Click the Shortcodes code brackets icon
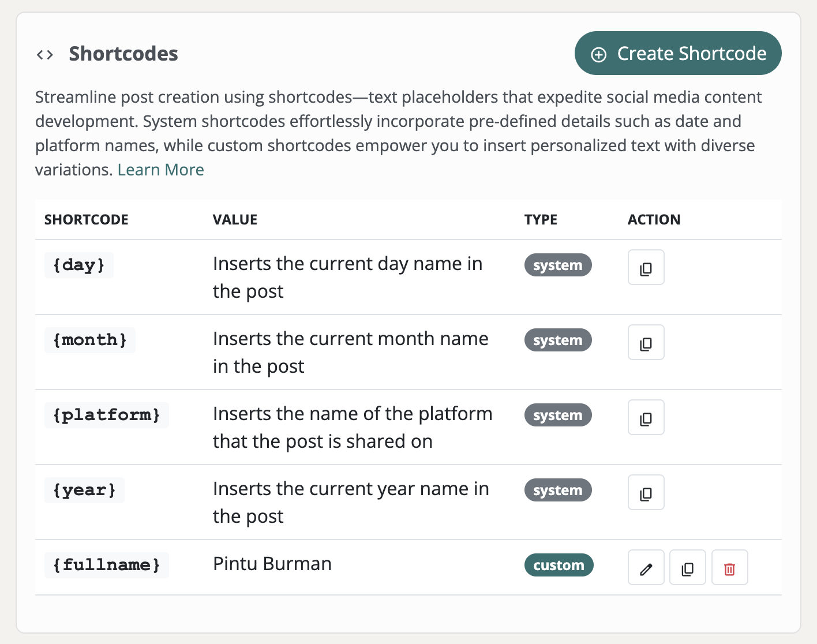This screenshot has height=644, width=817. coord(45,54)
